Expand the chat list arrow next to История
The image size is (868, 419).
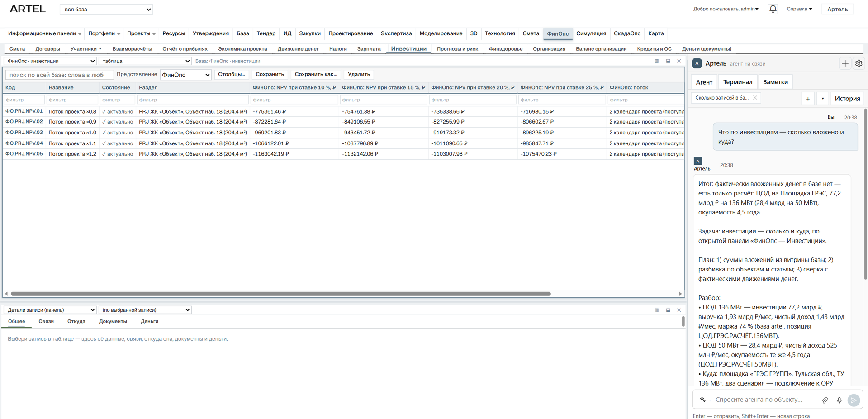823,99
